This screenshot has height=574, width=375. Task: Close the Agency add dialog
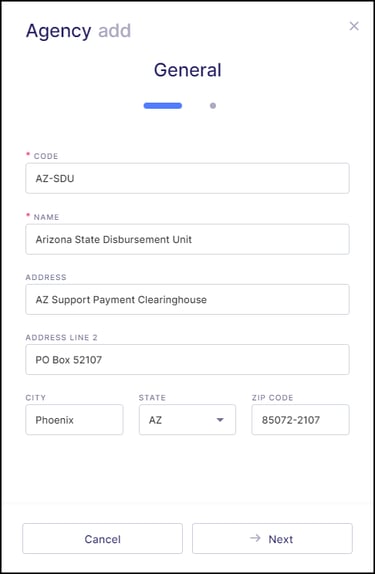point(354,26)
